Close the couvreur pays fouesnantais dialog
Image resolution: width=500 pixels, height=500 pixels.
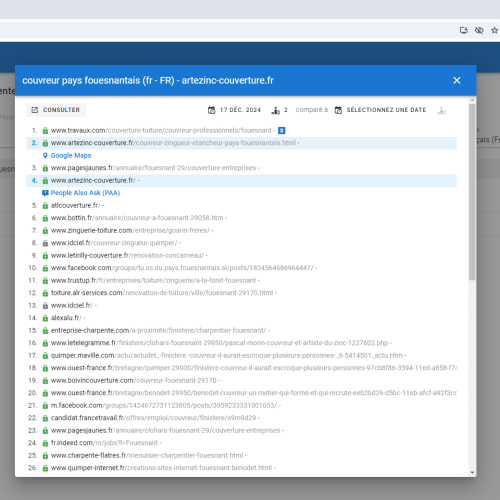pyautogui.click(x=457, y=80)
